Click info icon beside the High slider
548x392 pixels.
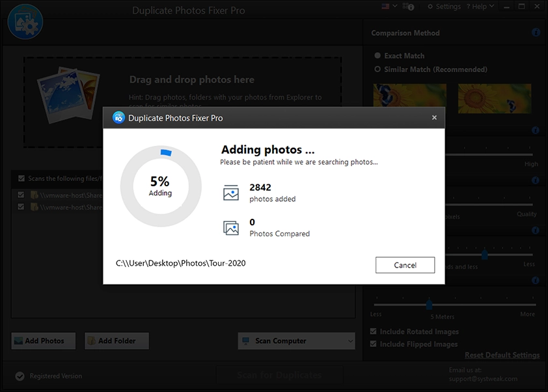coord(535,130)
